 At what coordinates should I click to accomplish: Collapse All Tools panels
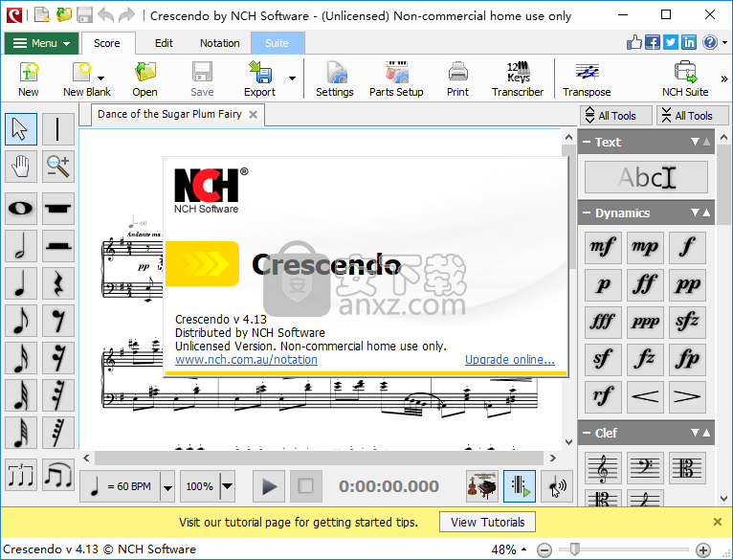[x=693, y=116]
